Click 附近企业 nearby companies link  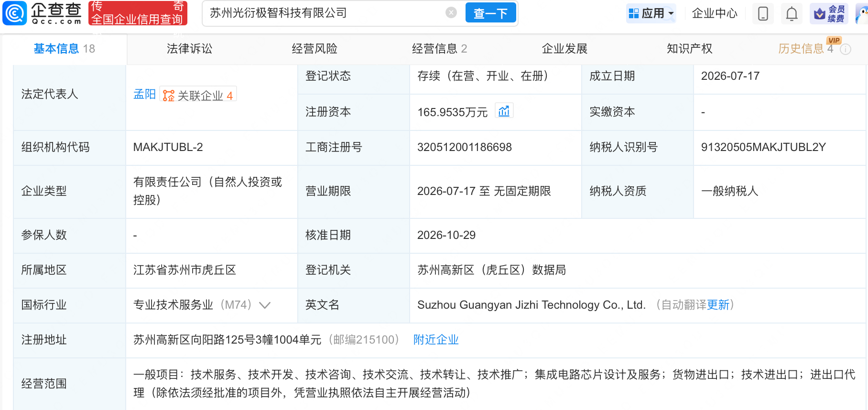[436, 340]
